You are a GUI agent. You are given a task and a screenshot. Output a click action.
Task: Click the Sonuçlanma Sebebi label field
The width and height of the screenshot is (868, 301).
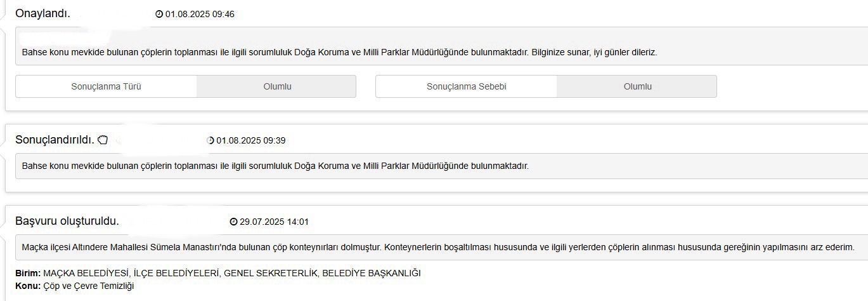466,86
